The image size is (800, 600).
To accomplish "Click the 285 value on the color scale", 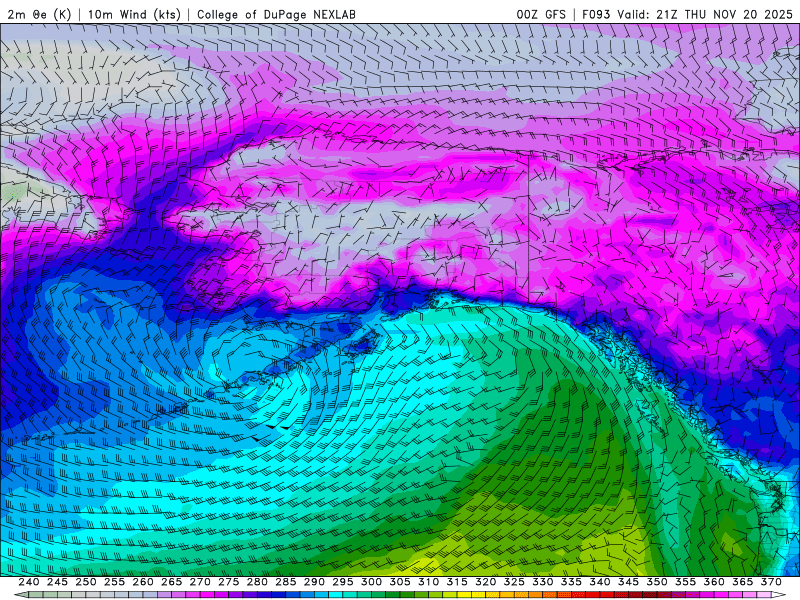I will (x=286, y=582).
